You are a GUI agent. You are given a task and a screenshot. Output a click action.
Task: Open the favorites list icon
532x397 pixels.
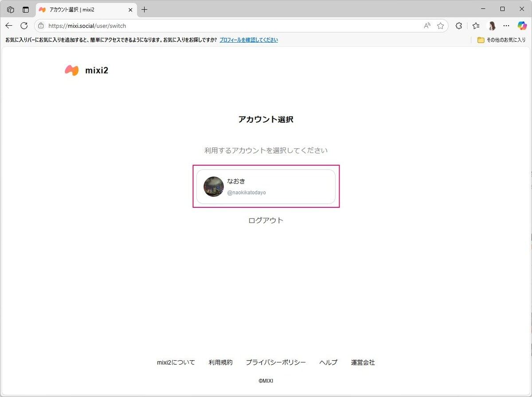476,26
